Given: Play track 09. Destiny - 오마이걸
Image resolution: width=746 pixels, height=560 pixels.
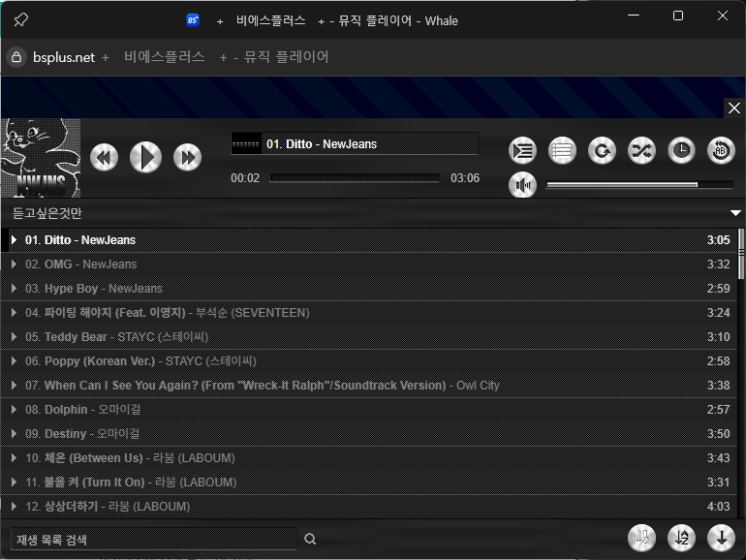Looking at the screenshot, I should tap(369, 434).
